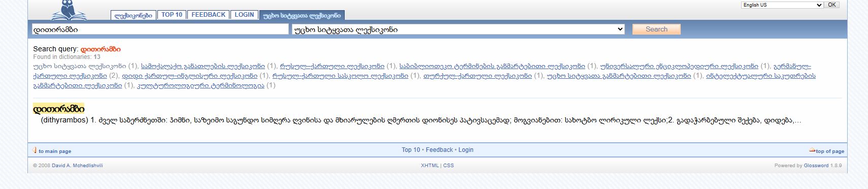Screen dimensions: 868x189
Task: Open the ლექსიკონები tab
Action: [133, 15]
